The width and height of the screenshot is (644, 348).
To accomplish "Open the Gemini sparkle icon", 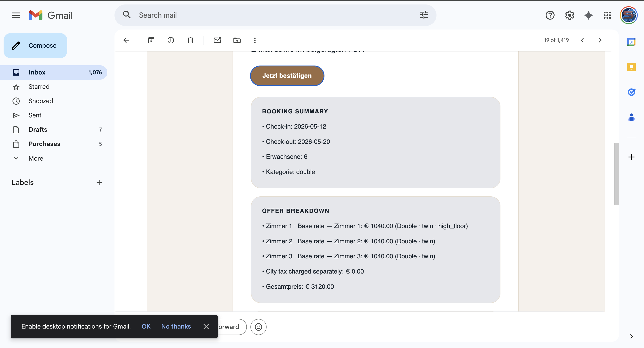I will click(589, 15).
